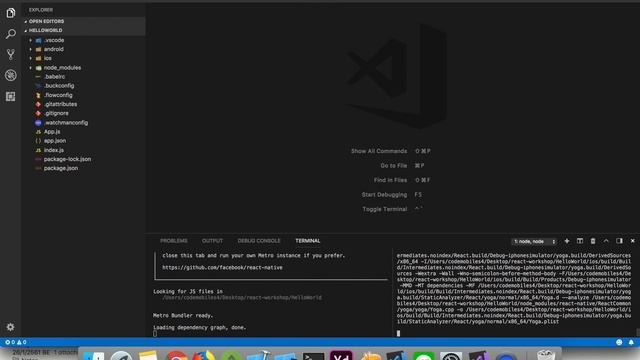Viewport: 640px width, 360px height.
Task: Open package-lock.json file
Action: (x=67, y=159)
